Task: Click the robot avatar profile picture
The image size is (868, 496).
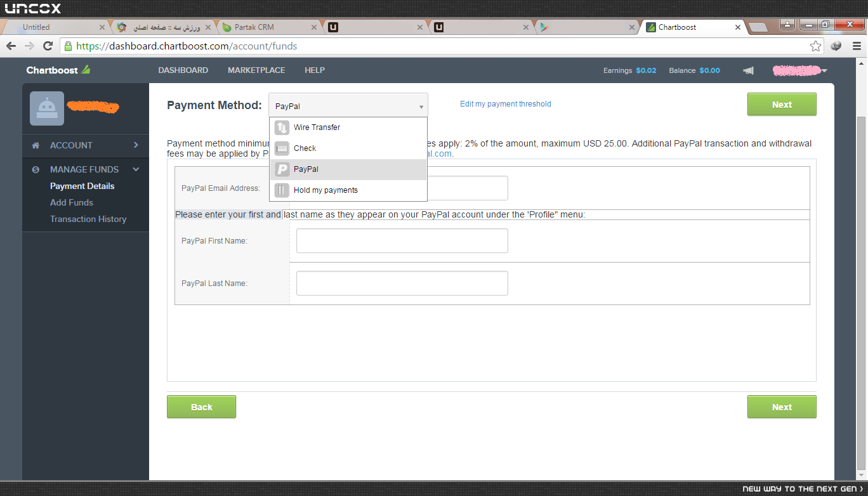Action: [x=47, y=108]
